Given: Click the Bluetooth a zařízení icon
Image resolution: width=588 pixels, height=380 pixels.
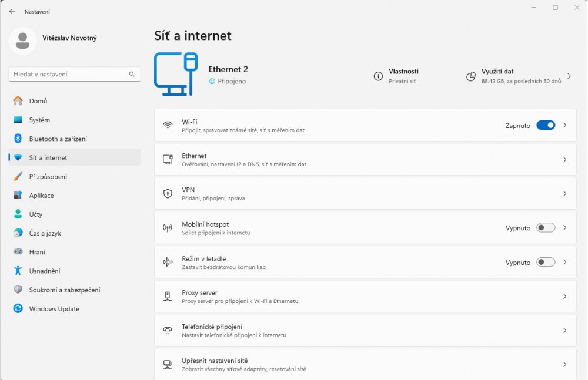Looking at the screenshot, I should 18,139.
